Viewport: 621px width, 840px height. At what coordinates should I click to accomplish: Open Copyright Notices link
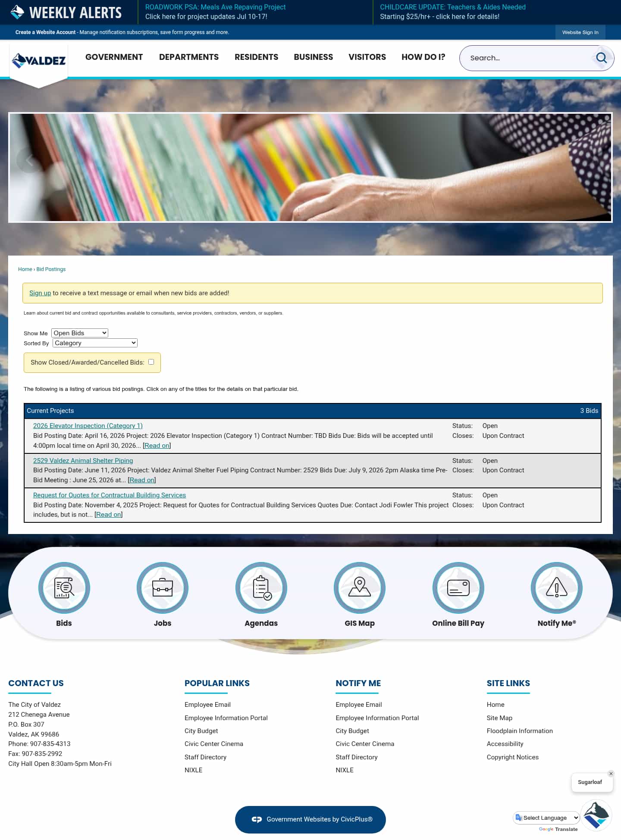pos(513,757)
